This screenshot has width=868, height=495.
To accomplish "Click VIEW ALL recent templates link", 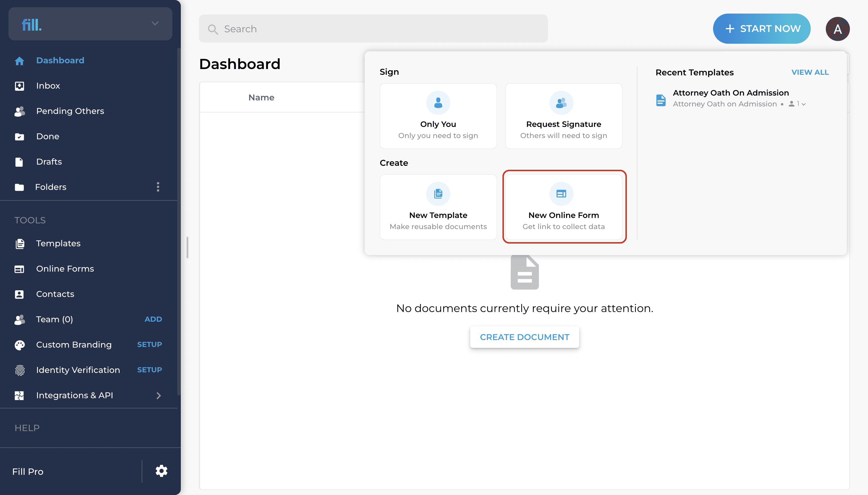I will coord(810,72).
